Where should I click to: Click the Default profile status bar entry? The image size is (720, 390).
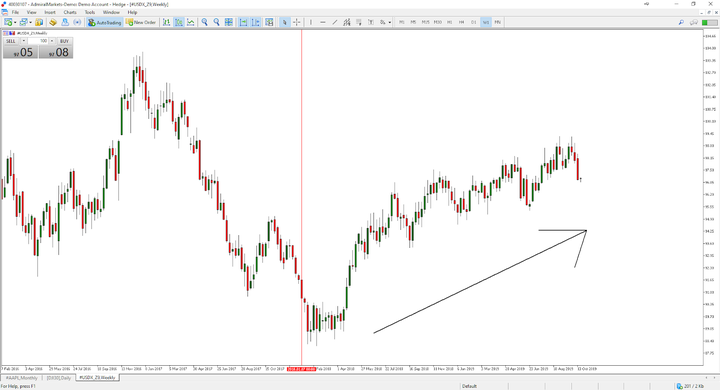tap(469, 386)
